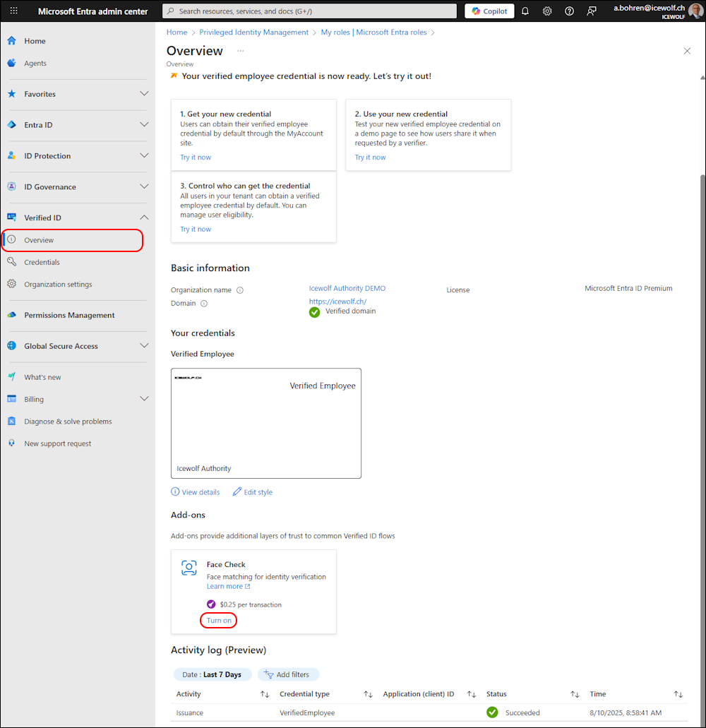Click Privileged Identity Management breadcrumb
The width and height of the screenshot is (706, 728).
254,32
